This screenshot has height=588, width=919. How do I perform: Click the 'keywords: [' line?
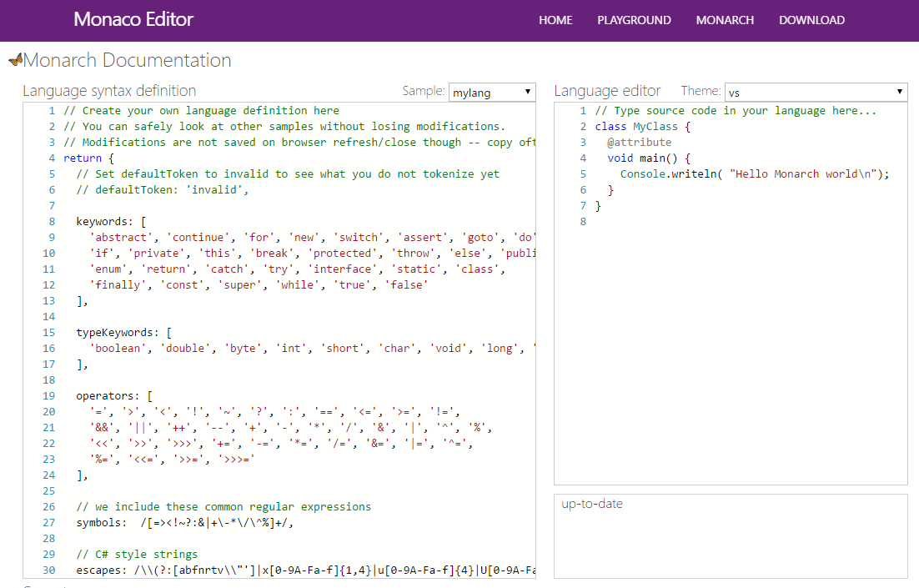pos(112,222)
